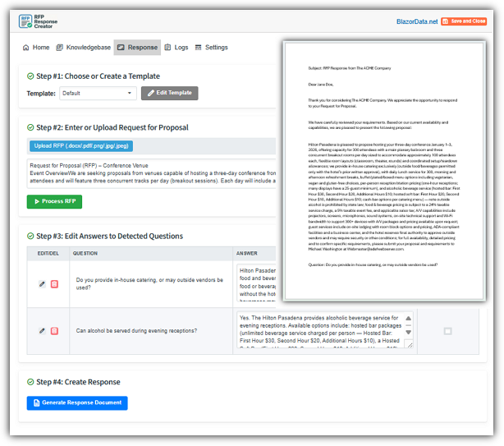The image size is (504, 446).
Task: Click Generate Response Document button
Action: coord(77,403)
